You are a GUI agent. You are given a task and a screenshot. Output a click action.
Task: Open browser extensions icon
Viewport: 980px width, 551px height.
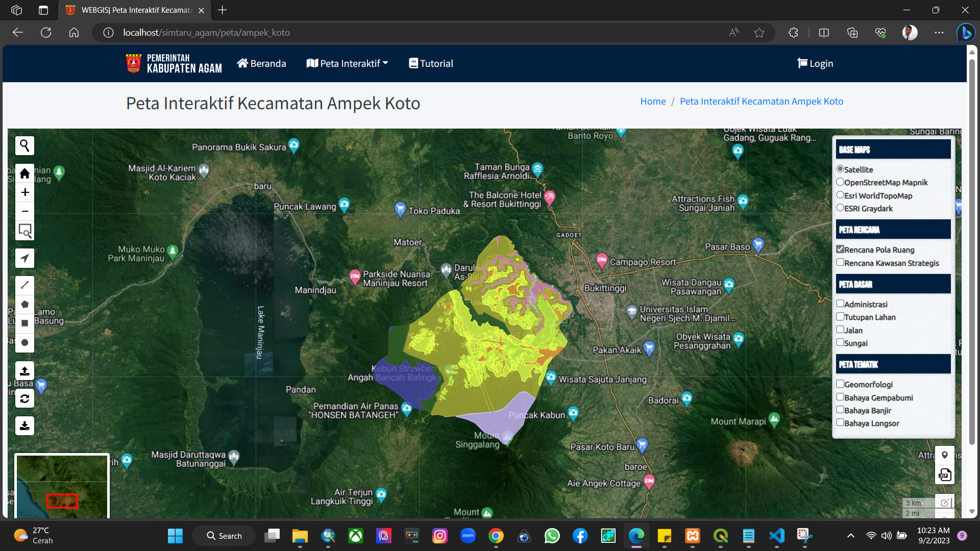click(x=793, y=33)
